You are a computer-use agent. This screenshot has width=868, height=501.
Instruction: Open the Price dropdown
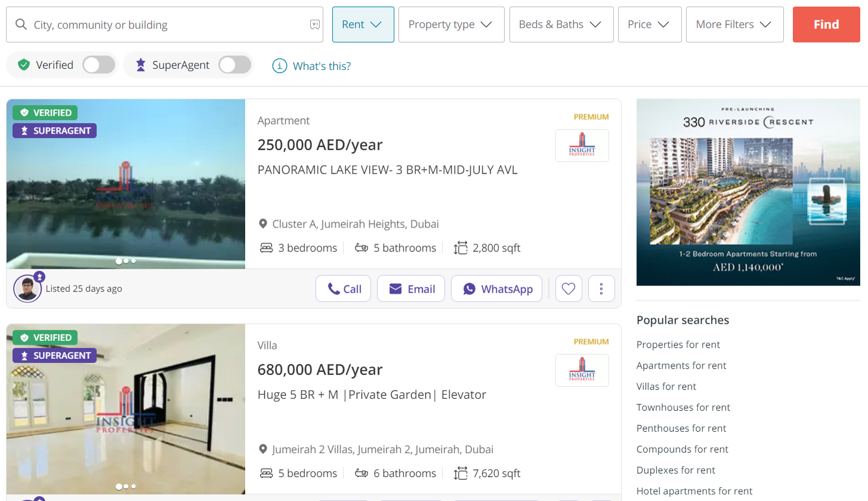(650, 24)
